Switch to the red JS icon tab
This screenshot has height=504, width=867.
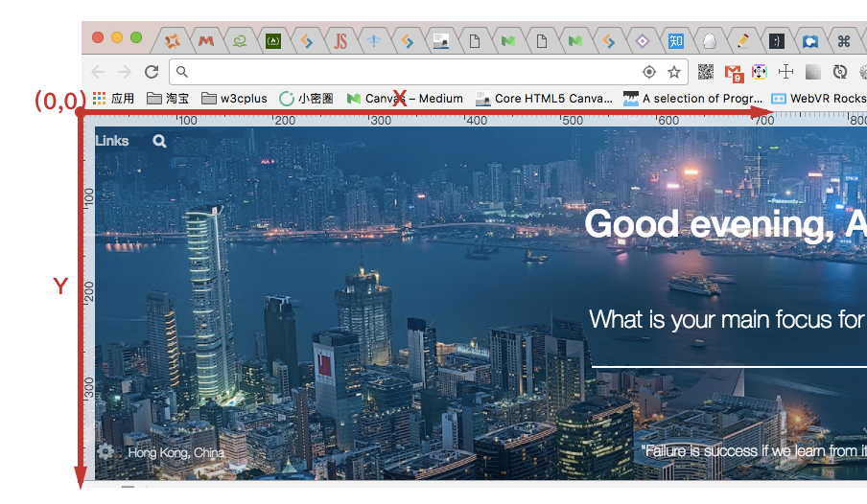click(340, 41)
